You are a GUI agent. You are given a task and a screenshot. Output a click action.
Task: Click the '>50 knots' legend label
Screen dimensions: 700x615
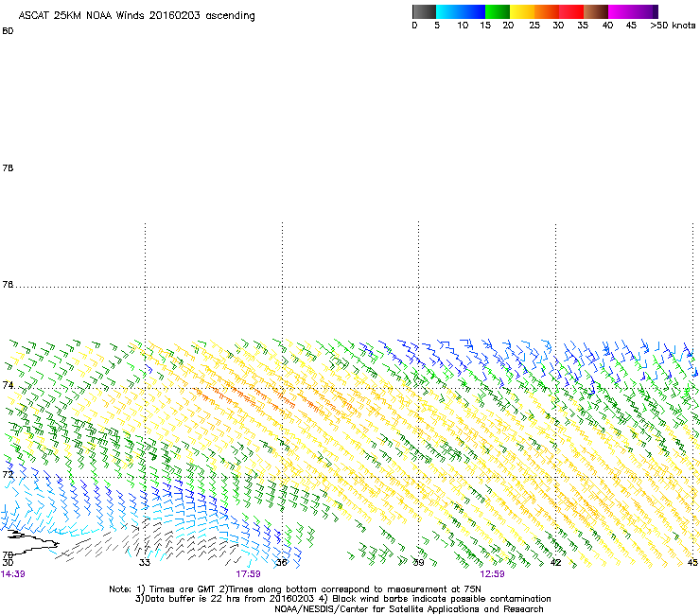point(673,26)
